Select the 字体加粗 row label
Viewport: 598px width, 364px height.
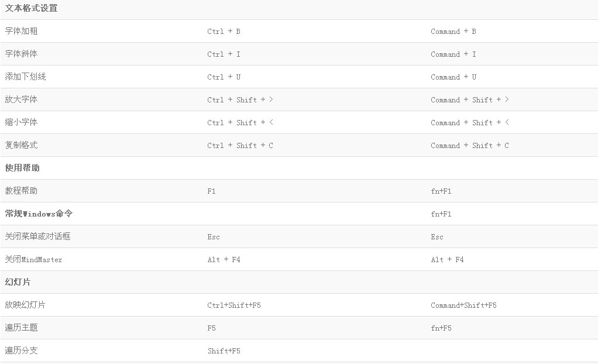[x=21, y=31]
